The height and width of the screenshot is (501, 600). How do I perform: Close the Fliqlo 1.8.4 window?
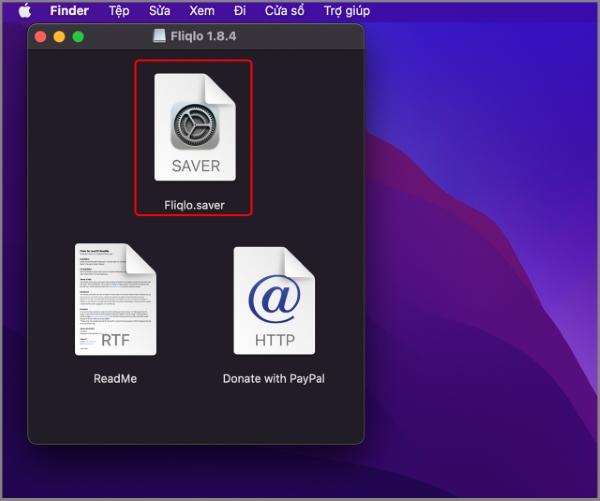click(41, 36)
